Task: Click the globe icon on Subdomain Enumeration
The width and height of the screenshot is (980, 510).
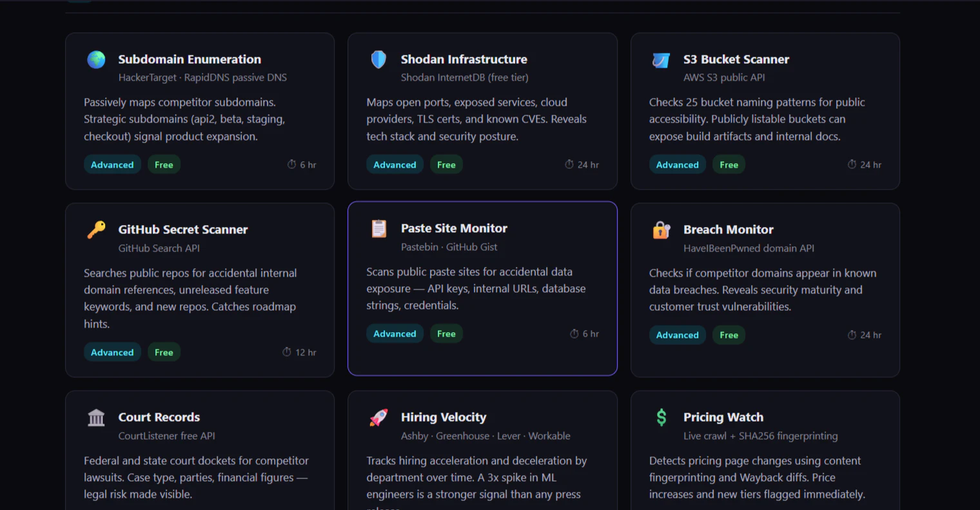Action: point(96,60)
